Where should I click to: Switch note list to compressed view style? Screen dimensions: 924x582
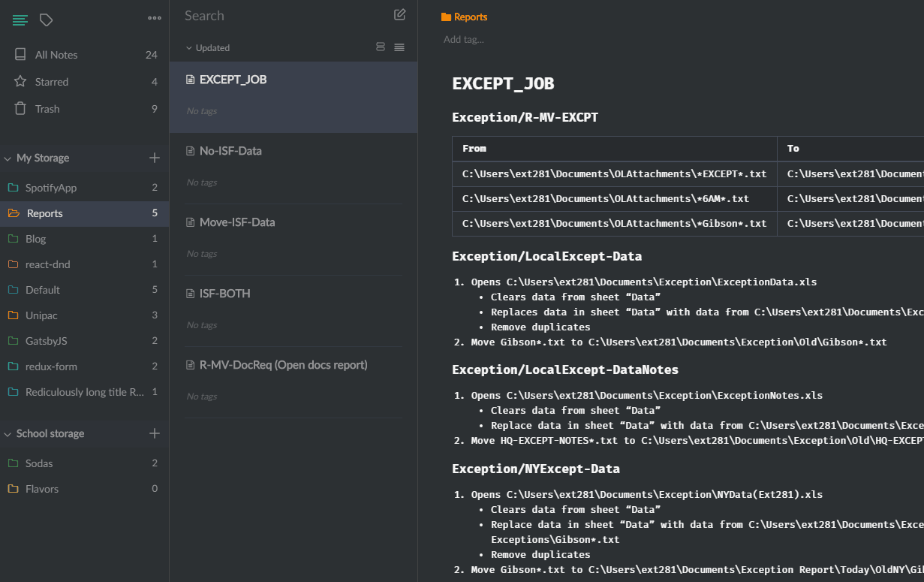click(x=399, y=47)
